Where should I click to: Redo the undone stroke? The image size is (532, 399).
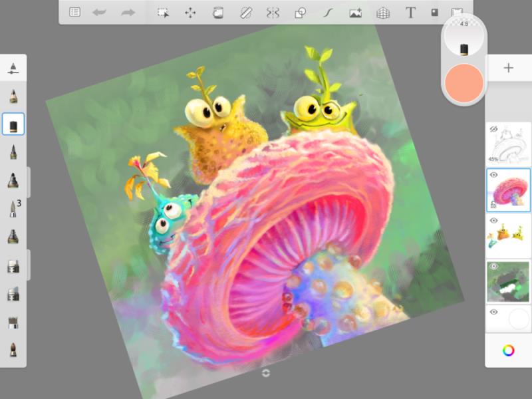tap(128, 13)
